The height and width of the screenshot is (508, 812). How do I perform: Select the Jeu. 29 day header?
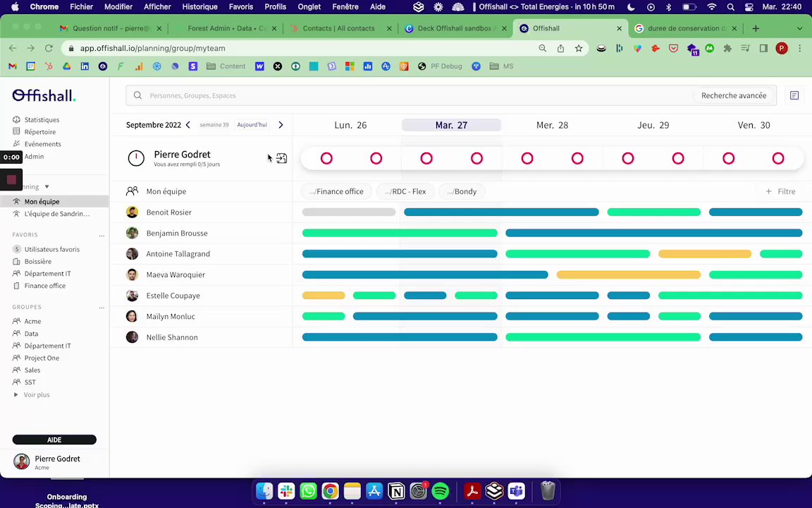653,125
